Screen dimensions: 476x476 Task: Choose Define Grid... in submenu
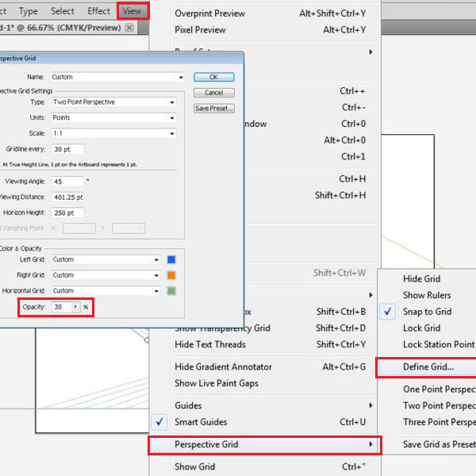tap(428, 367)
